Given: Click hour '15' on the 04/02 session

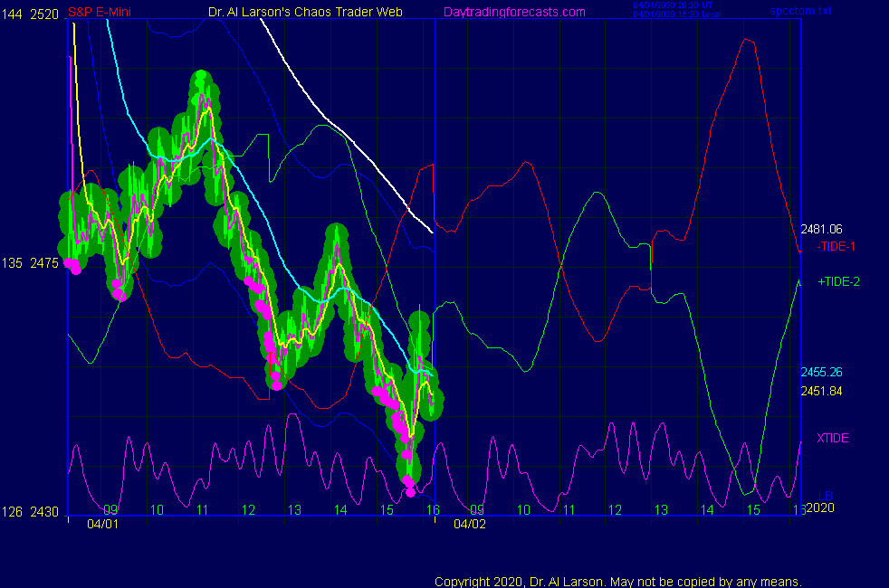Looking at the screenshot, I should pyautogui.click(x=753, y=510).
